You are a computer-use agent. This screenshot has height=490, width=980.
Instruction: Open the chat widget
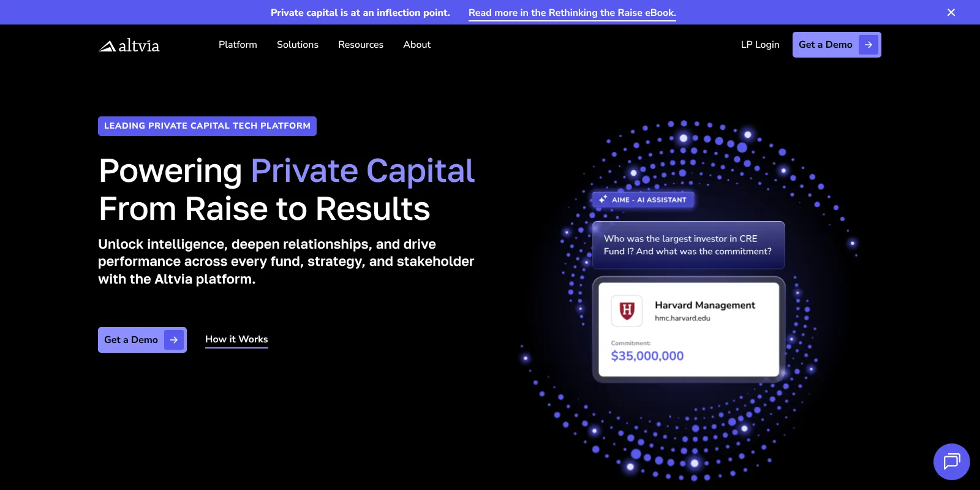pos(952,462)
